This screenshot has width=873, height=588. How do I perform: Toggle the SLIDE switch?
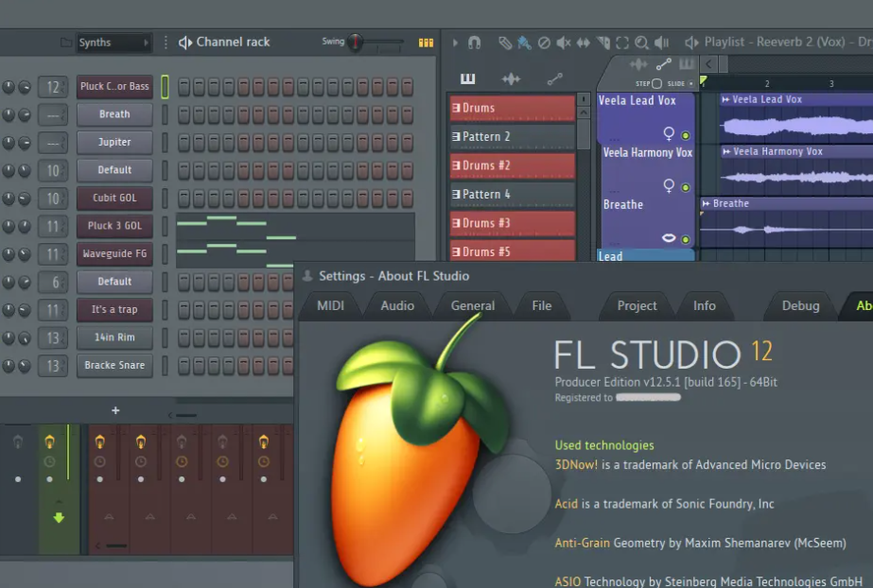pyautogui.click(x=691, y=83)
